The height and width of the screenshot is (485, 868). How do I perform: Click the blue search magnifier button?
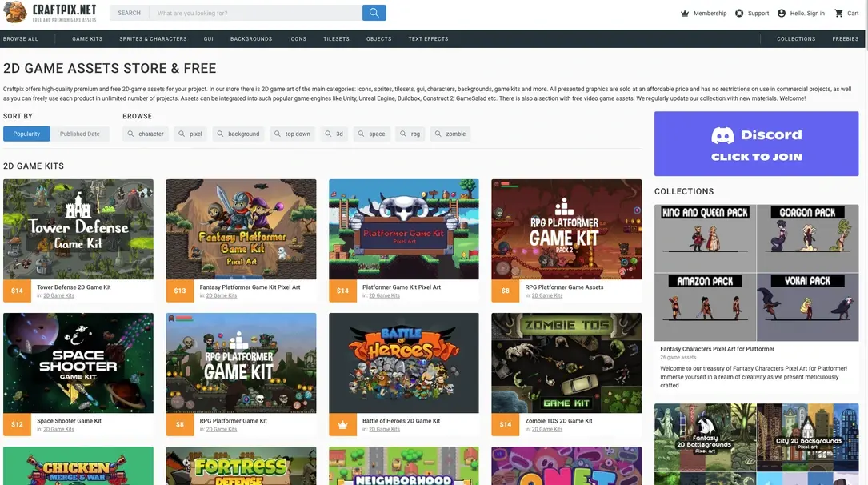374,13
